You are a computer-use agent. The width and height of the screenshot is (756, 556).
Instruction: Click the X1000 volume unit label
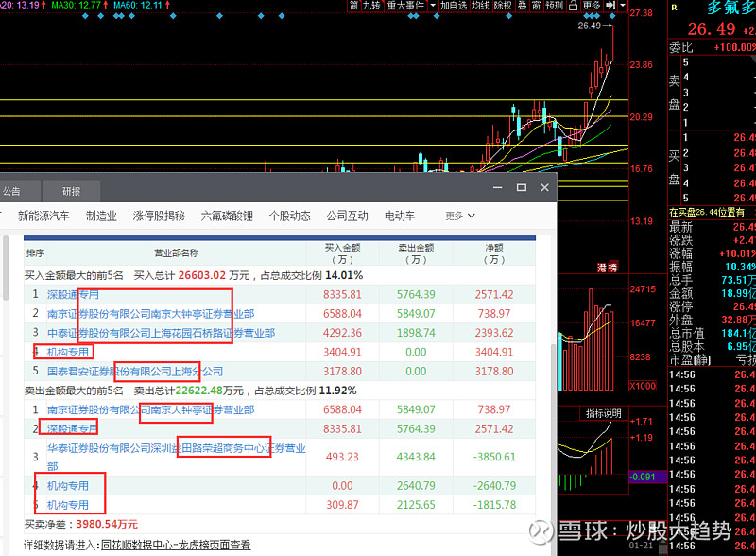644,386
